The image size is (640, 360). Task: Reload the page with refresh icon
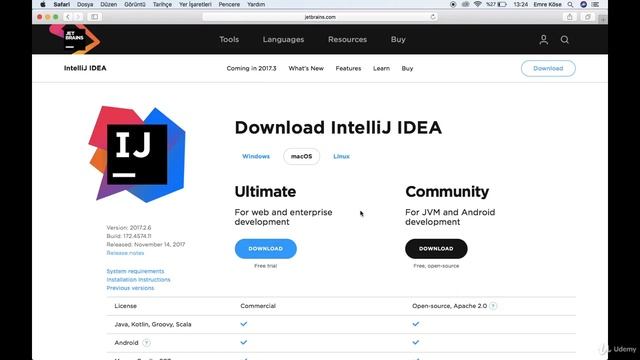(x=433, y=17)
